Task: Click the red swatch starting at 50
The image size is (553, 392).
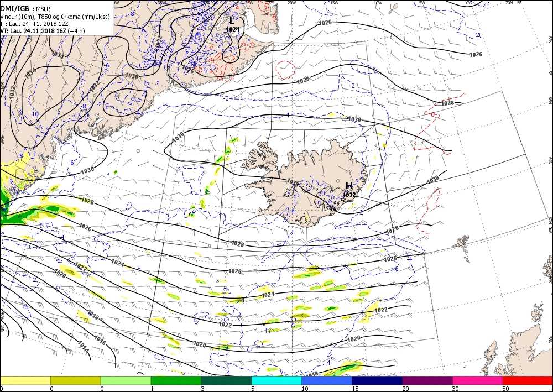Action: (528, 380)
